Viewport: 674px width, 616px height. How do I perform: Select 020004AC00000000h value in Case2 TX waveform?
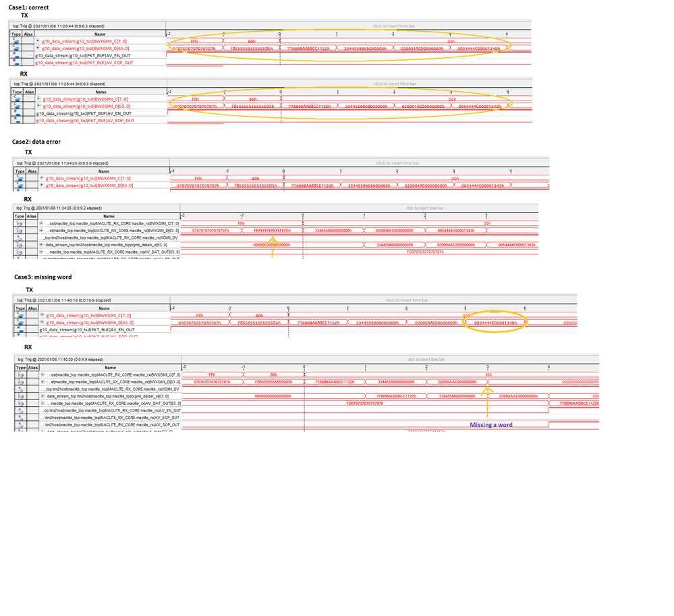426,186
